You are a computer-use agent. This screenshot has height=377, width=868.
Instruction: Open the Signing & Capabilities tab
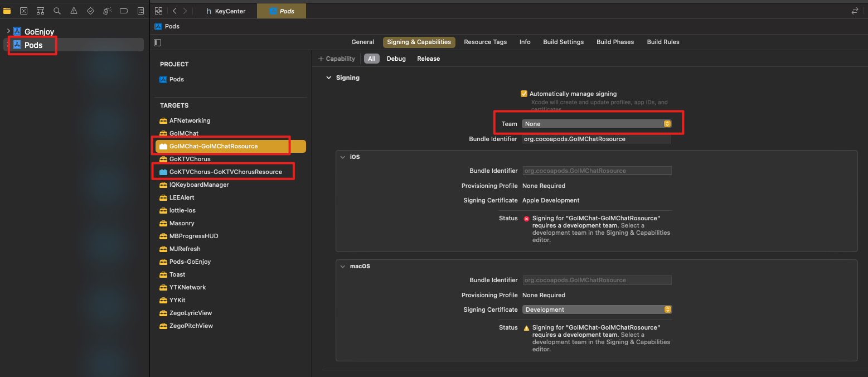[419, 42]
